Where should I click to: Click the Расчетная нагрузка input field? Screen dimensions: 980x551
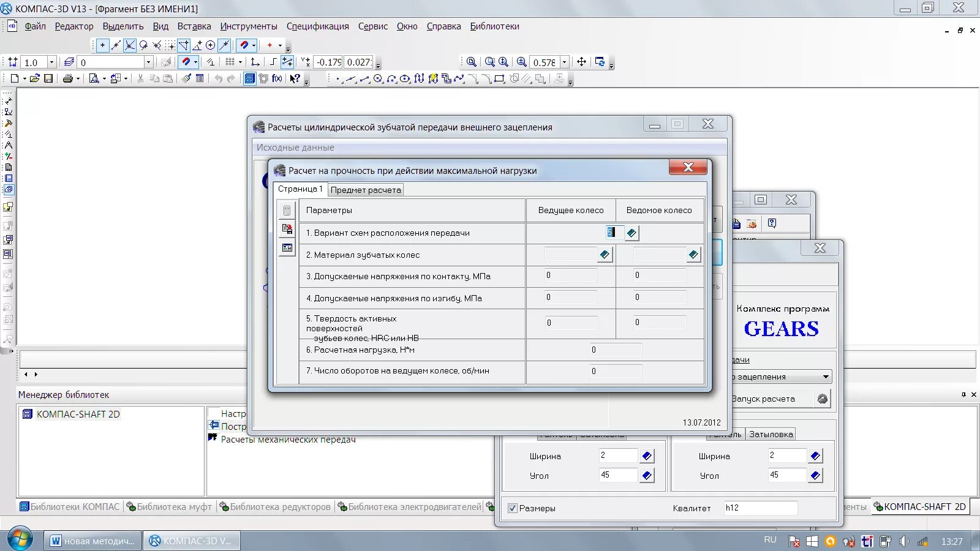point(616,350)
